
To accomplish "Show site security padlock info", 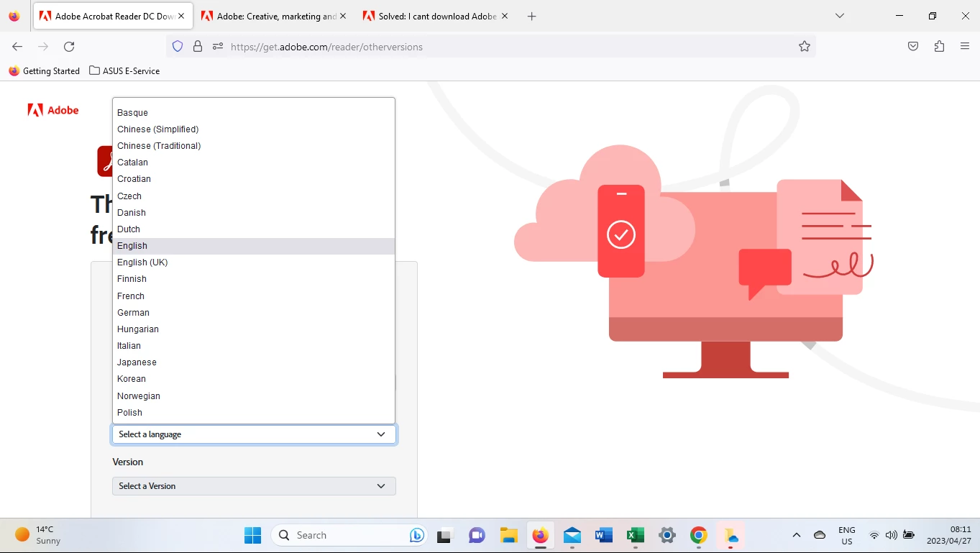I will pos(198,47).
